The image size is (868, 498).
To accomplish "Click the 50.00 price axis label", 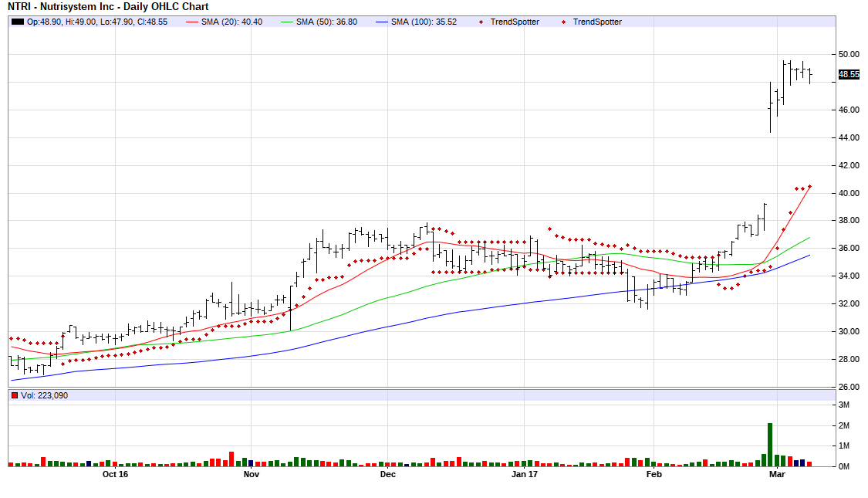I will [849, 54].
